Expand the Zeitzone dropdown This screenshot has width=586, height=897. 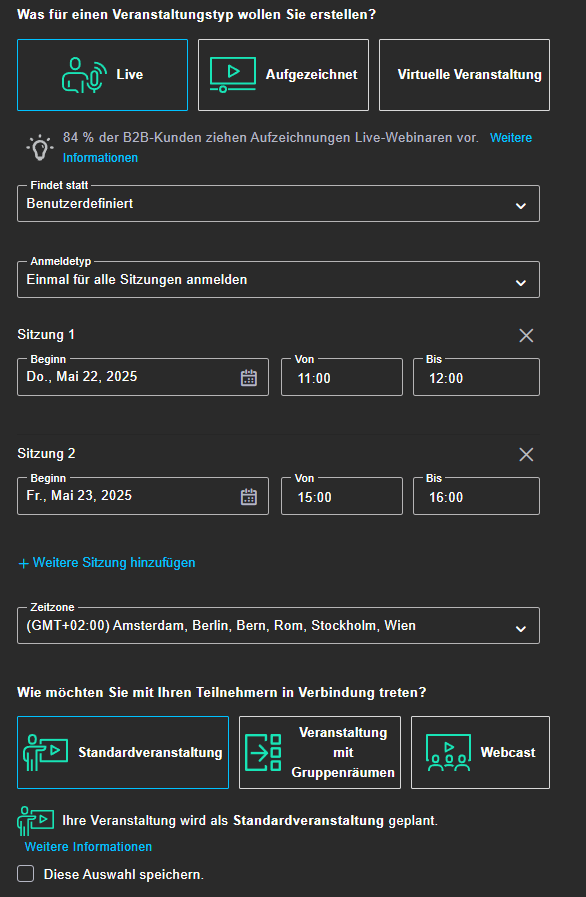[x=278, y=626]
